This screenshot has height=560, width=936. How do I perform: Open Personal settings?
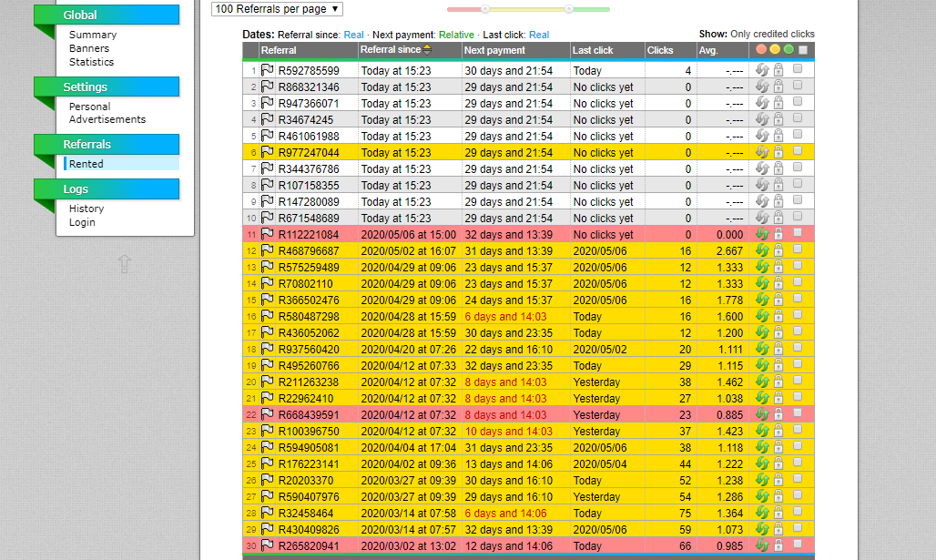(89, 107)
